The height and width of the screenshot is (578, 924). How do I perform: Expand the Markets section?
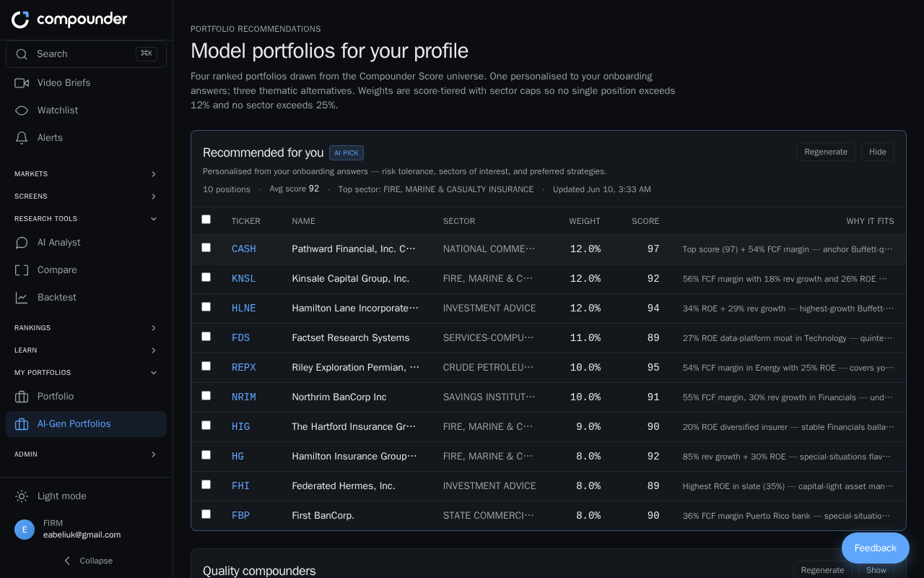pos(86,174)
